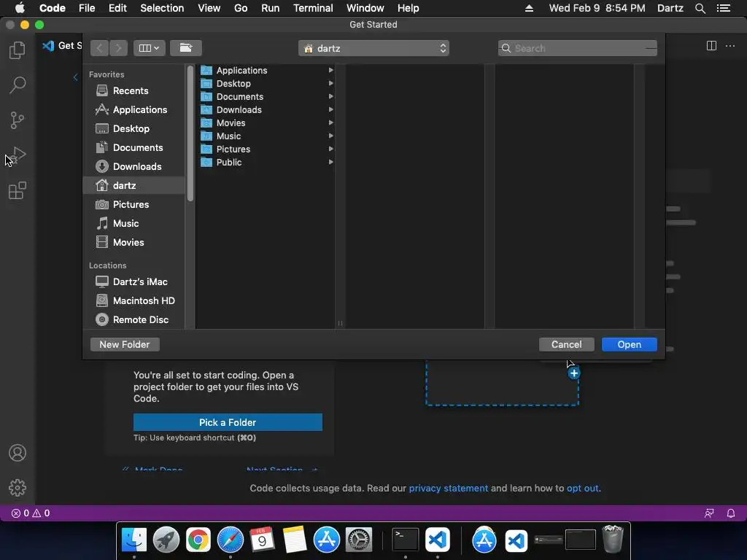Open the view mode dropdown in dialog
This screenshot has width=747, height=560.
click(149, 48)
